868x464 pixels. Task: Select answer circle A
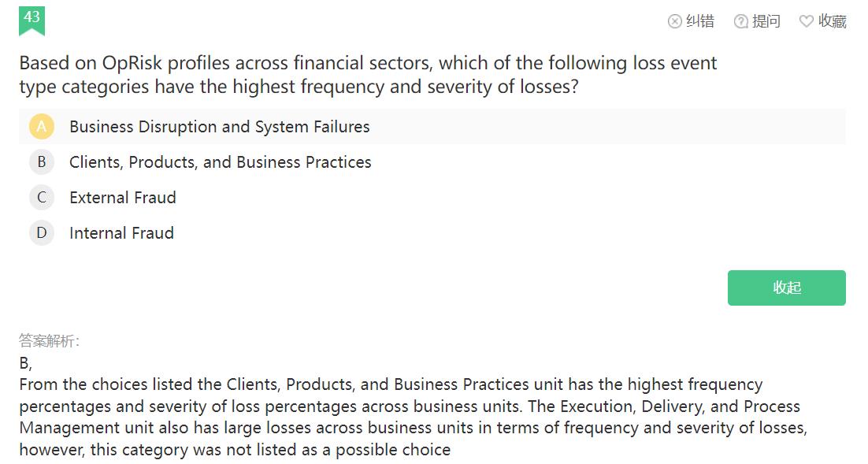pyautogui.click(x=42, y=127)
